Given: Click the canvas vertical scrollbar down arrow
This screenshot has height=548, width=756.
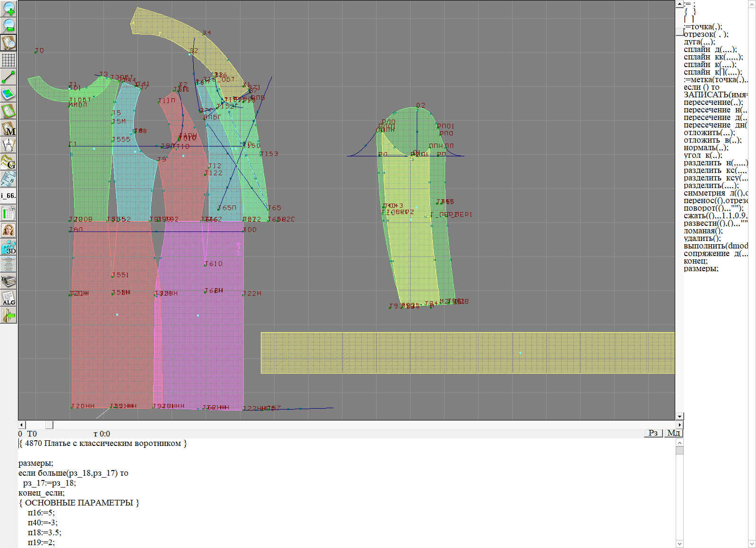Looking at the screenshot, I should (679, 416).
